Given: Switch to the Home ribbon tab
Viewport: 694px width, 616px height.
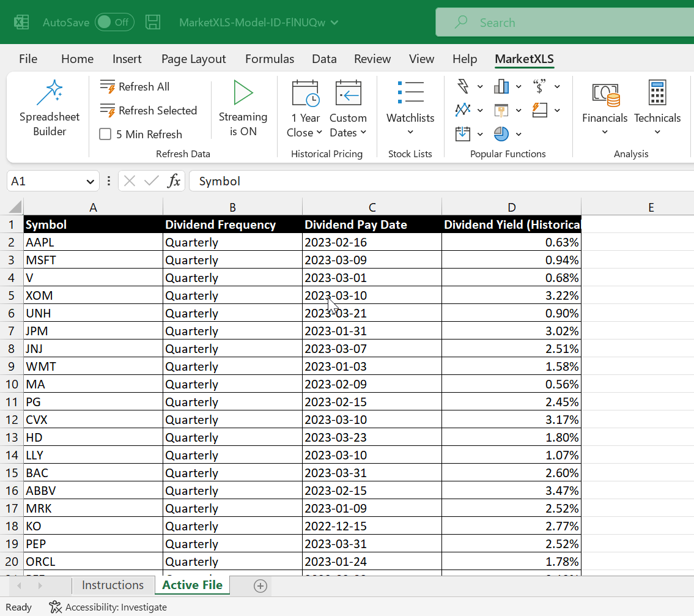Looking at the screenshot, I should [x=78, y=59].
